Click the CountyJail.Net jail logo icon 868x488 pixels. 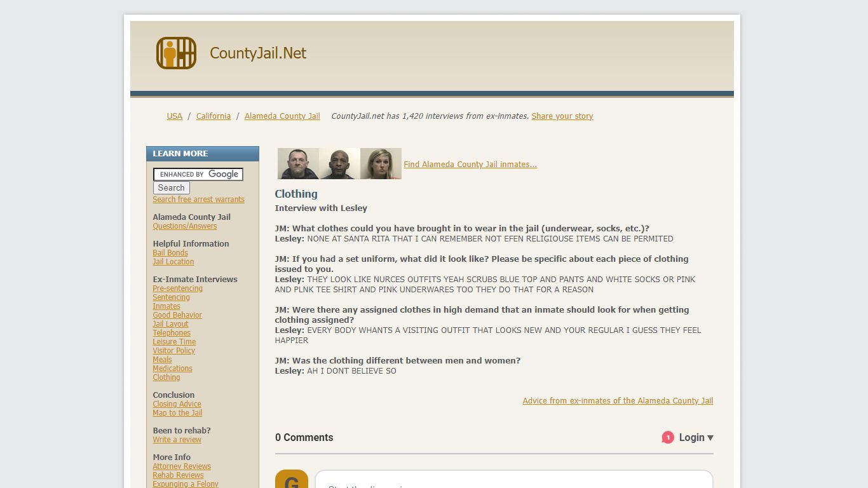(x=176, y=53)
